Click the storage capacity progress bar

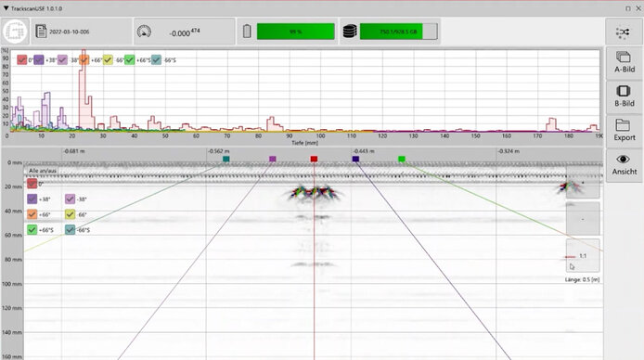[398, 32]
